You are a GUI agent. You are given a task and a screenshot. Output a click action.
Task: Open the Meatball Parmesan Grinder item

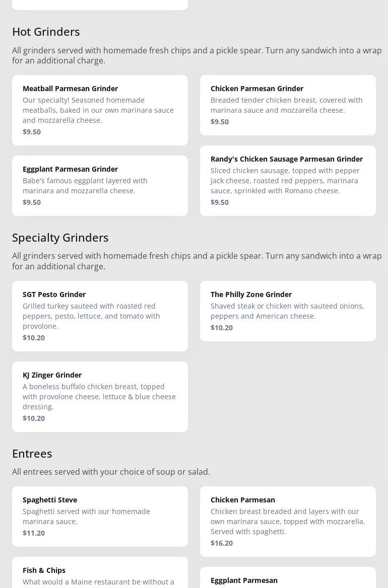click(100, 110)
